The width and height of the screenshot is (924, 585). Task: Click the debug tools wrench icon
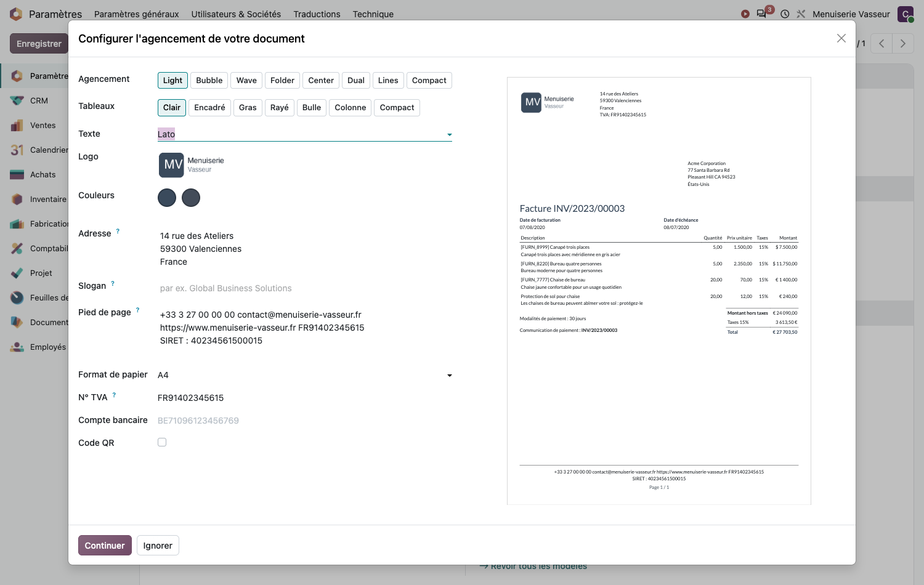[x=801, y=14]
